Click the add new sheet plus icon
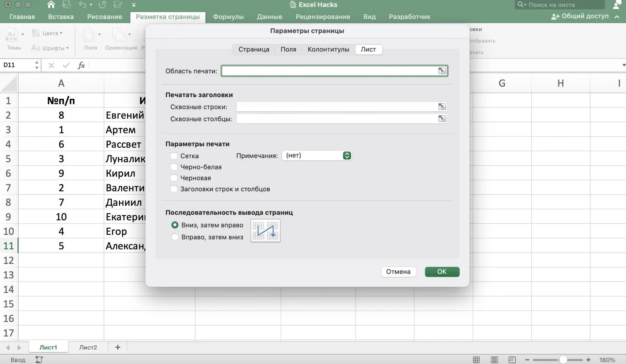Viewport: 626px width, 364px height. point(118,347)
